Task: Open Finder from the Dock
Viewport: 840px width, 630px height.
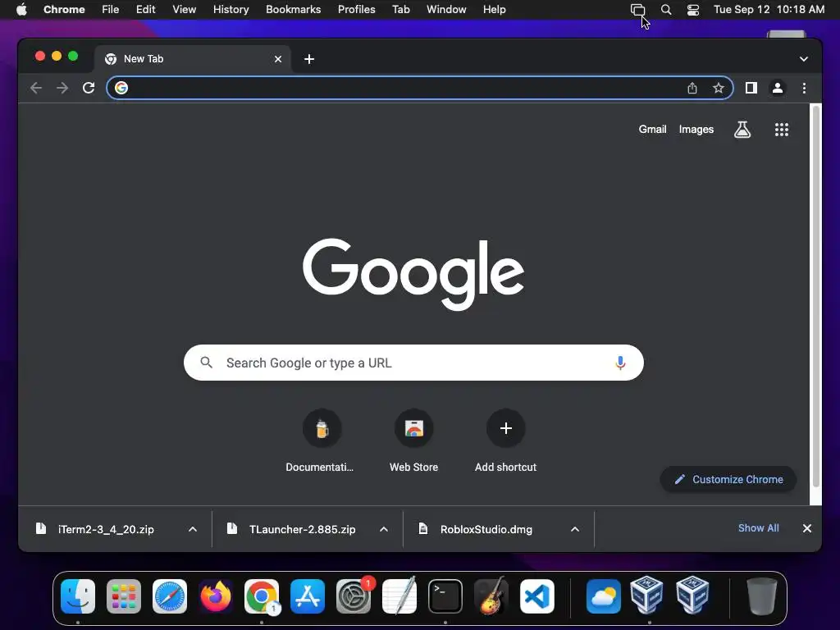Action: pos(78,596)
